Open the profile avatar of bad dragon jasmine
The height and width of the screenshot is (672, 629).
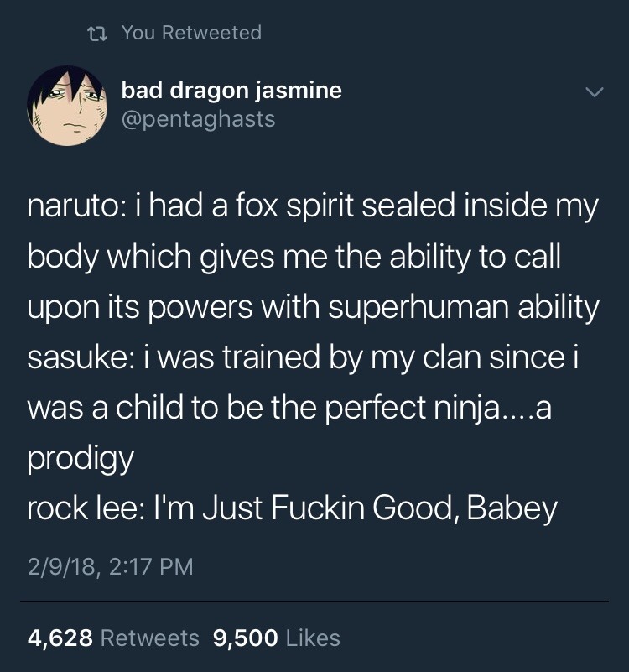pyautogui.click(x=65, y=106)
